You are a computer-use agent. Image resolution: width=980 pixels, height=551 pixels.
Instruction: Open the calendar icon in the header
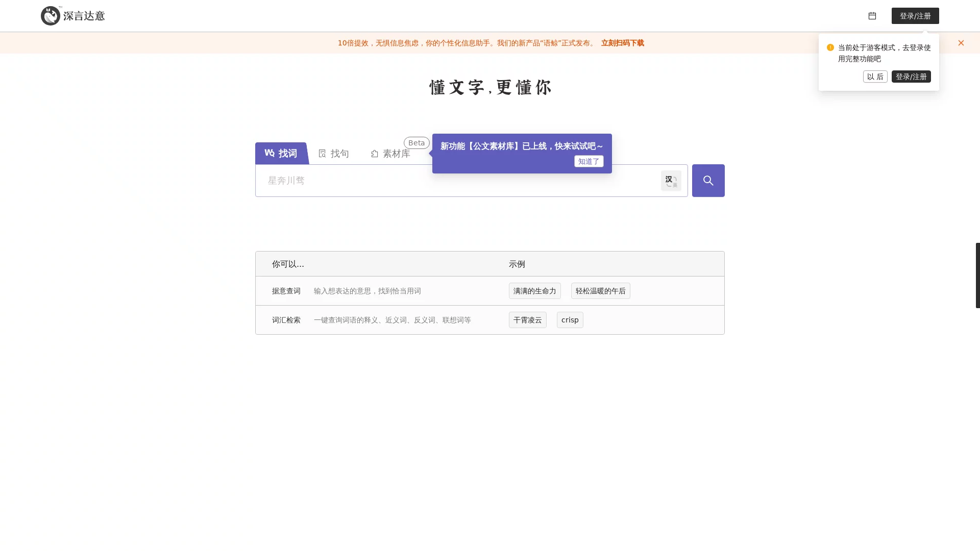[872, 16]
